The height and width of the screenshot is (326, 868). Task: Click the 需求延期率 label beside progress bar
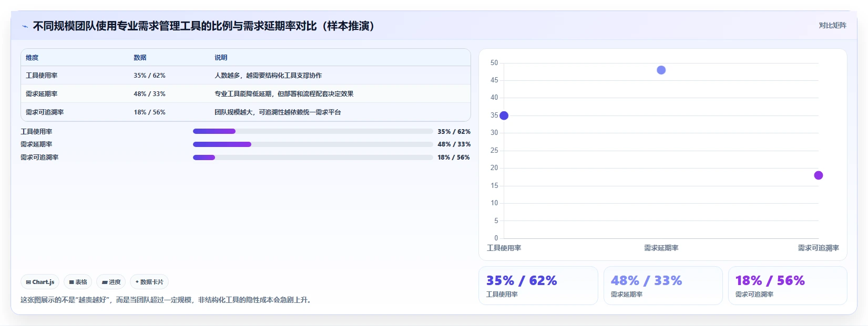pyautogui.click(x=36, y=144)
